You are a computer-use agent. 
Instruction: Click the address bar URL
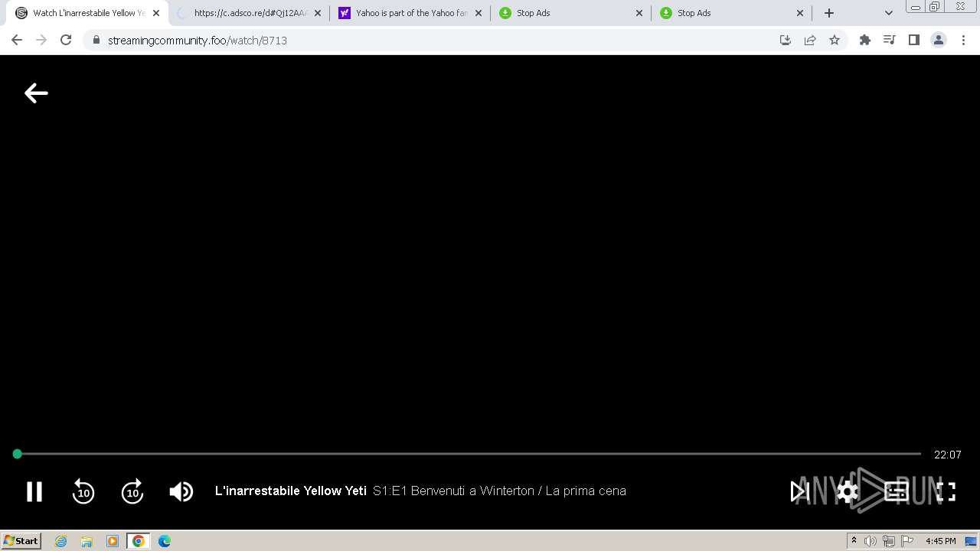pos(198,41)
